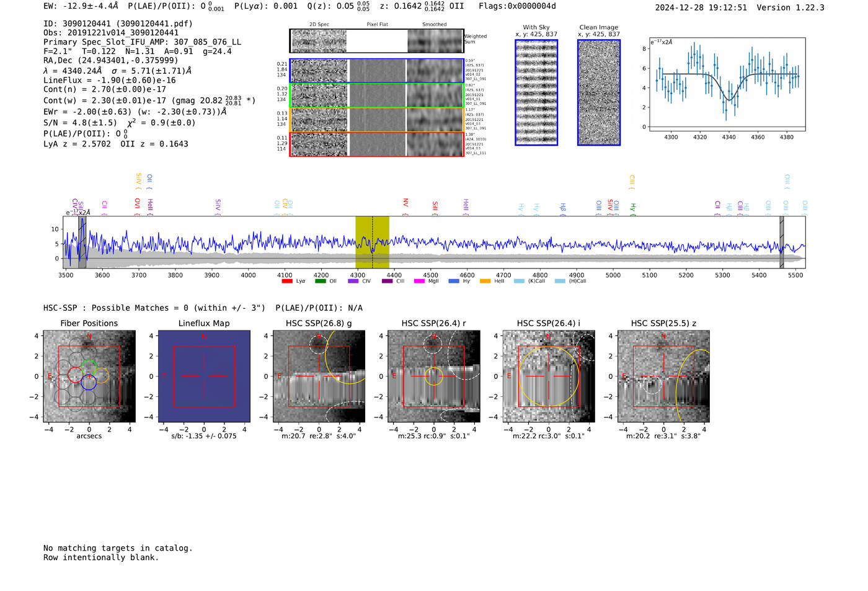Click the RA,Dec coordinates text
868x591 pixels.
coord(110,60)
